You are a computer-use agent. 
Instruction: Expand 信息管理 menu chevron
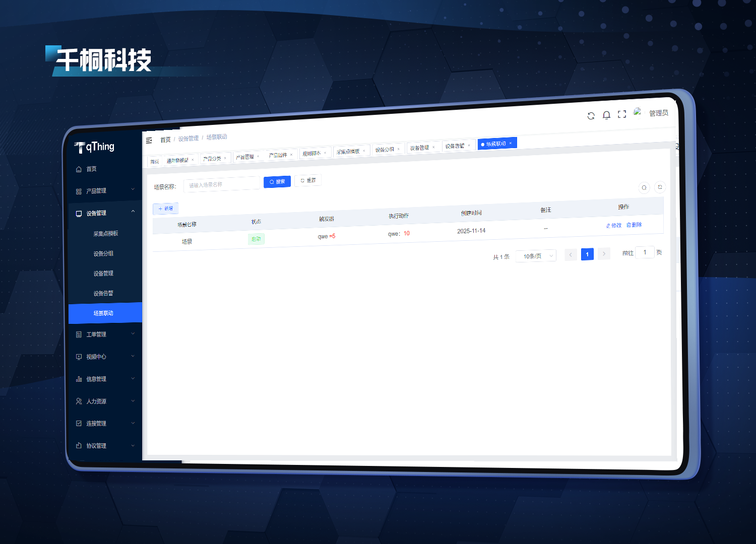pyautogui.click(x=133, y=378)
